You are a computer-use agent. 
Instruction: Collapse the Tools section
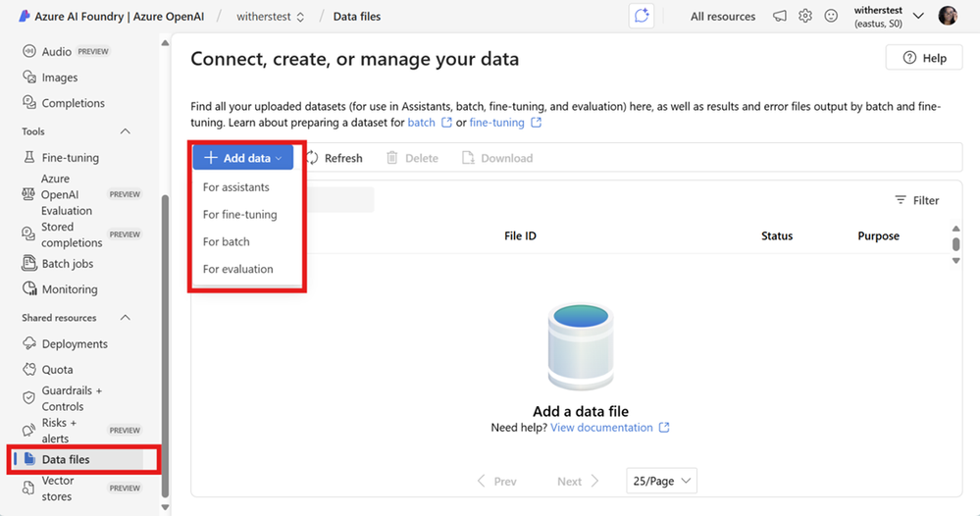[x=125, y=131]
